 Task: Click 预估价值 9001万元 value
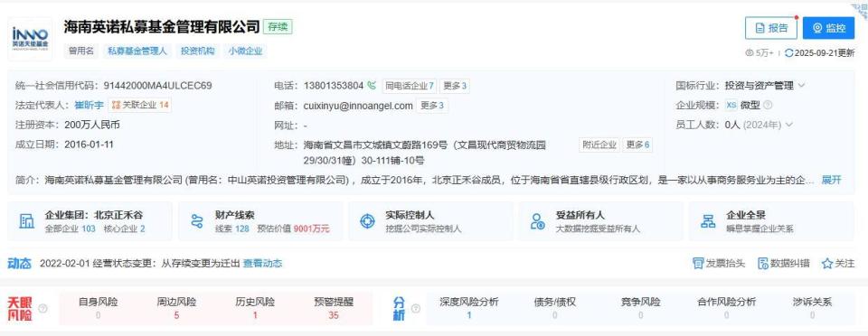pos(293,229)
